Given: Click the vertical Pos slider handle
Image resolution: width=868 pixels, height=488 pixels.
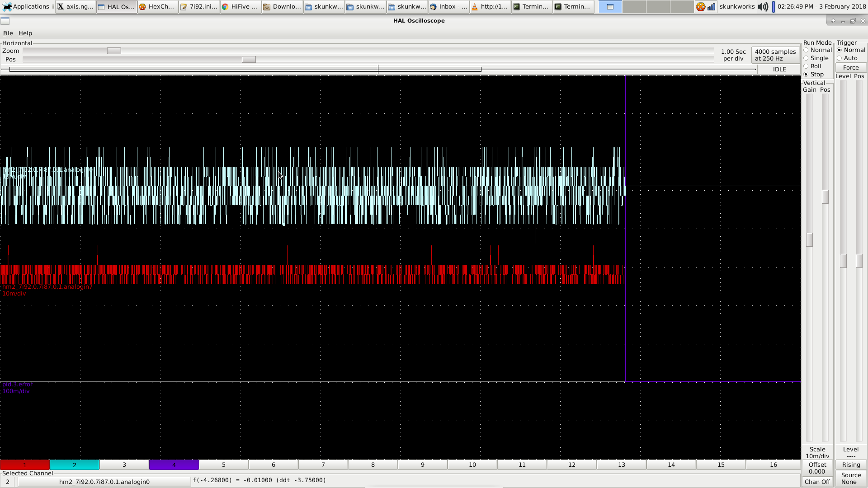Looking at the screenshot, I should click(825, 197).
